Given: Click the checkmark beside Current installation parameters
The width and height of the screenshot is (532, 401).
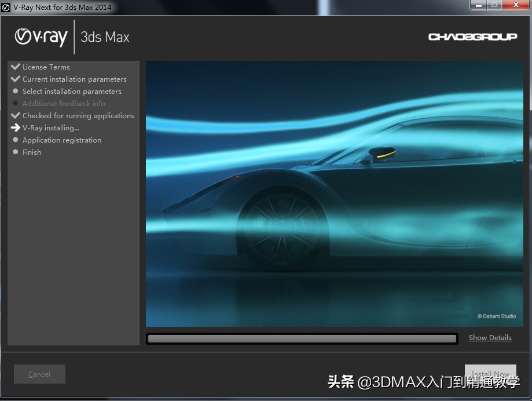Looking at the screenshot, I should click(x=14, y=79).
